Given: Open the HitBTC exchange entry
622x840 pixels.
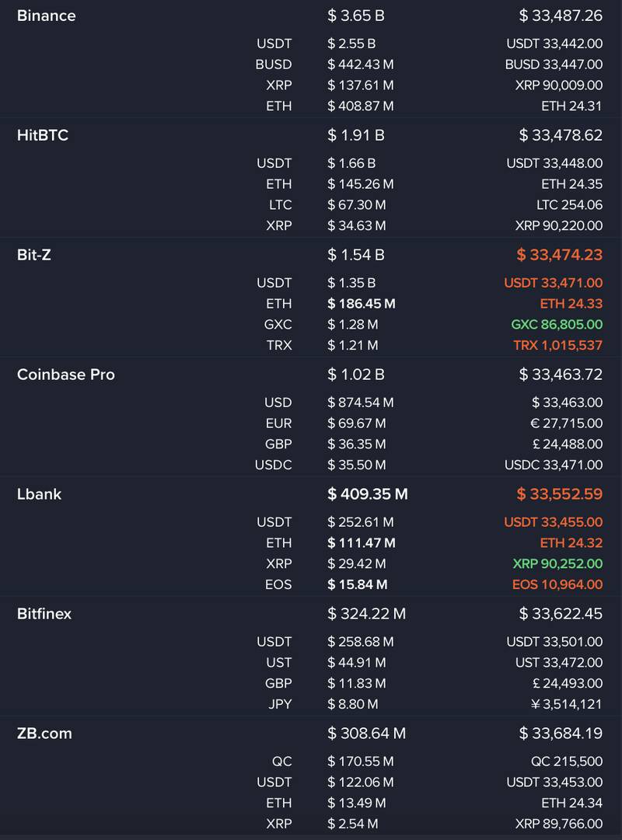Looking at the screenshot, I should click(x=43, y=135).
